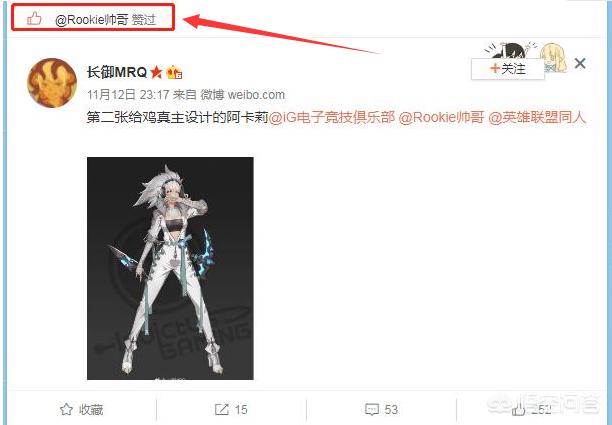The width and height of the screenshot is (612, 425).
Task: Click the @iG电子竞技俱乐部 mention
Action: click(332, 117)
